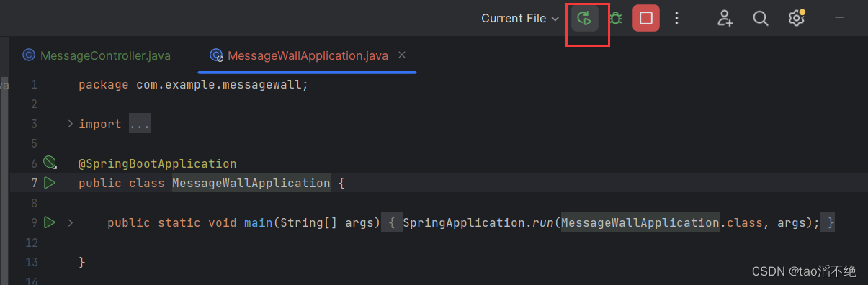Stop the running application with the red square
Viewport: 868px width, 285px height.
[x=646, y=19]
